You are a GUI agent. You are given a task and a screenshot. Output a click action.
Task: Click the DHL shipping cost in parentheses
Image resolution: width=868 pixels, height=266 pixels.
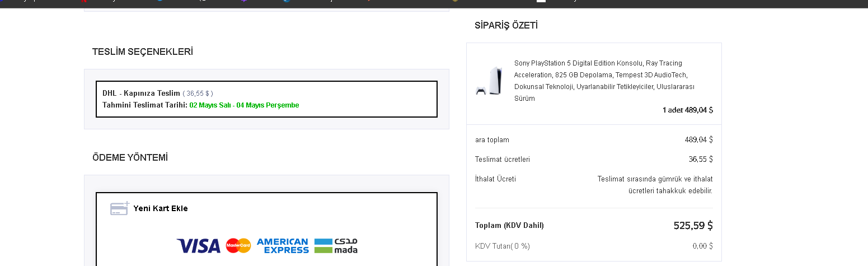(x=198, y=94)
